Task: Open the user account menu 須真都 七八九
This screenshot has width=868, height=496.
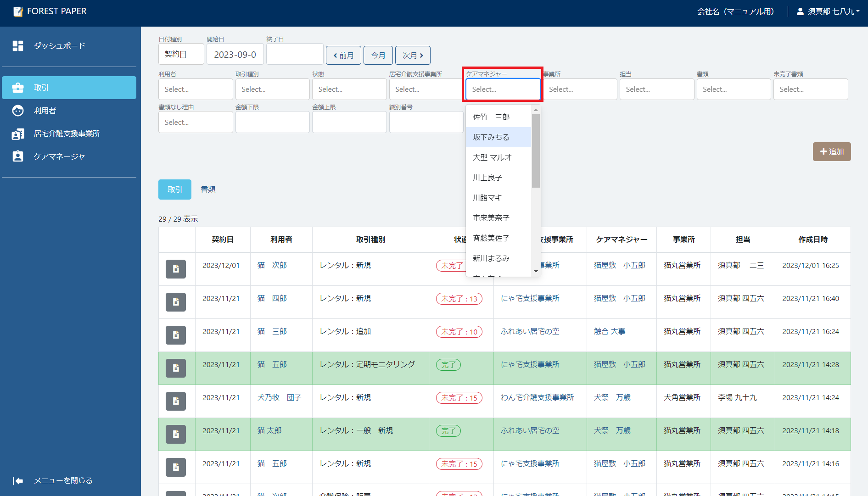Action: (x=829, y=11)
